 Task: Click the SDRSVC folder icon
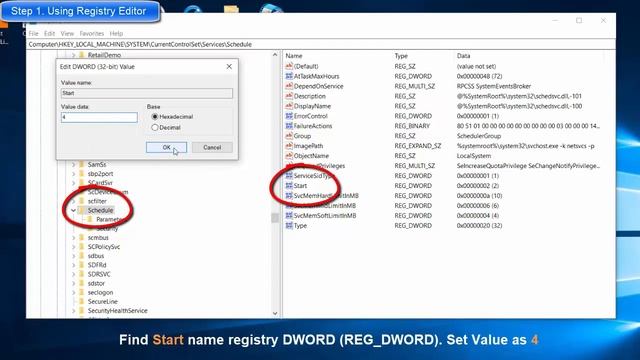tap(82, 274)
